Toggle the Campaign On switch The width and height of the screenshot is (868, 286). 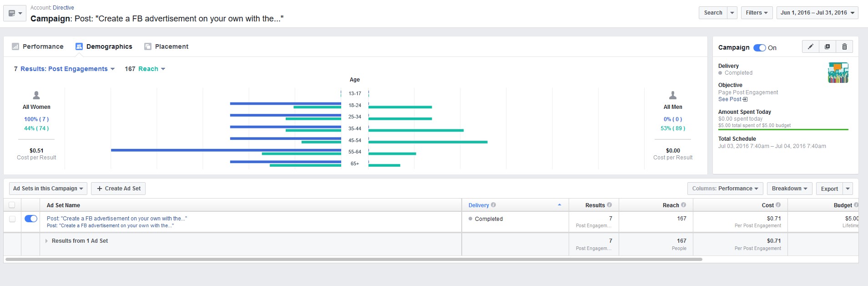tap(759, 48)
